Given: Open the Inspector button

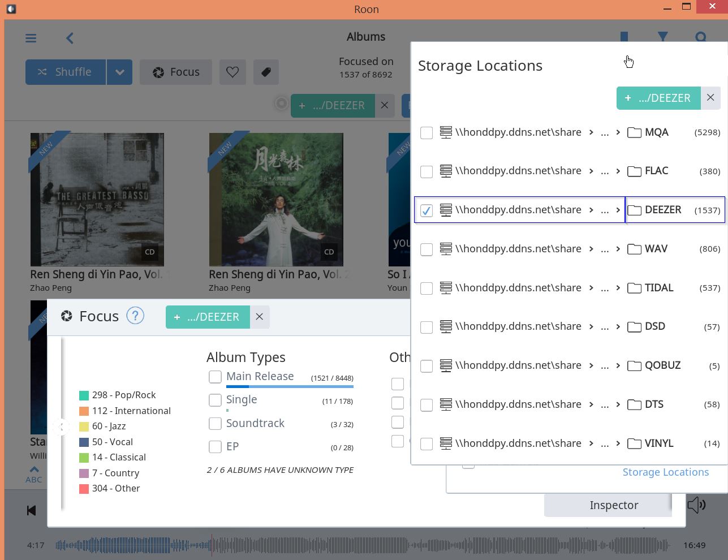Looking at the screenshot, I should point(608,505).
